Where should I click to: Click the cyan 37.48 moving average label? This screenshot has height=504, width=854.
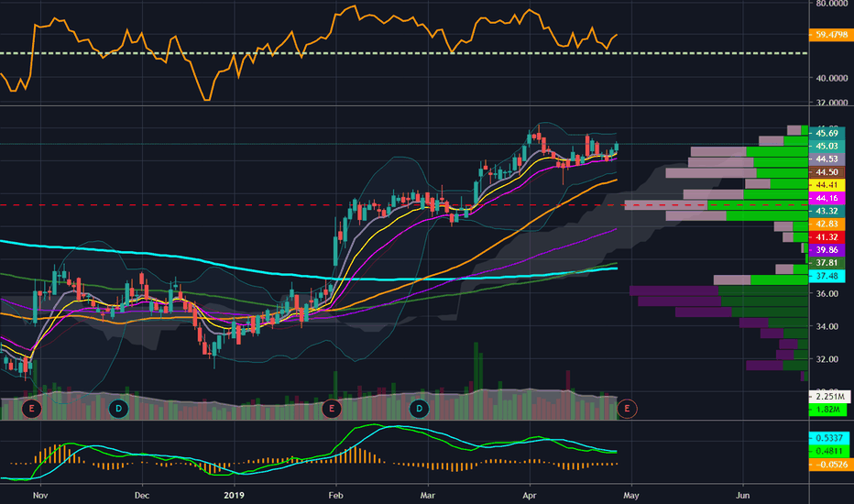(827, 276)
